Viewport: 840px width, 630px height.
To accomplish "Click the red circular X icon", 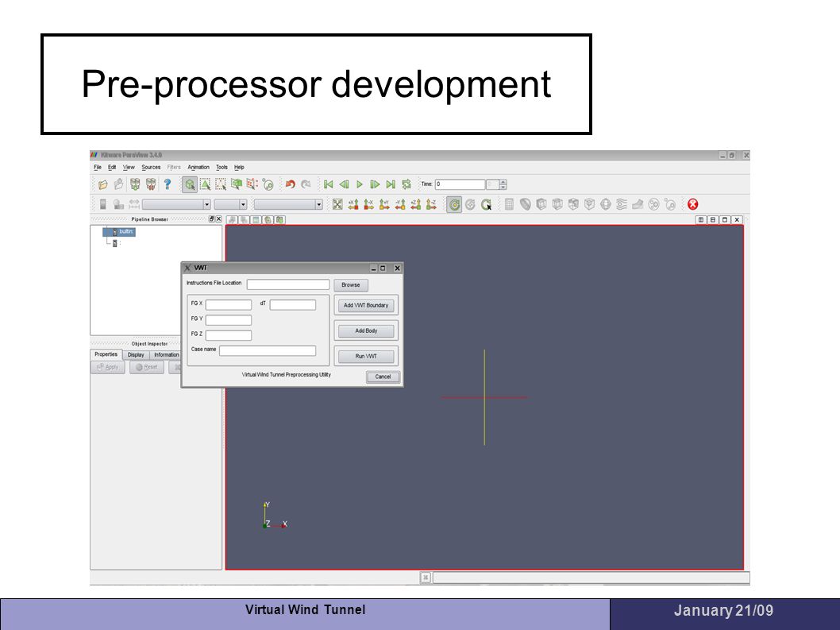I will coord(692,204).
